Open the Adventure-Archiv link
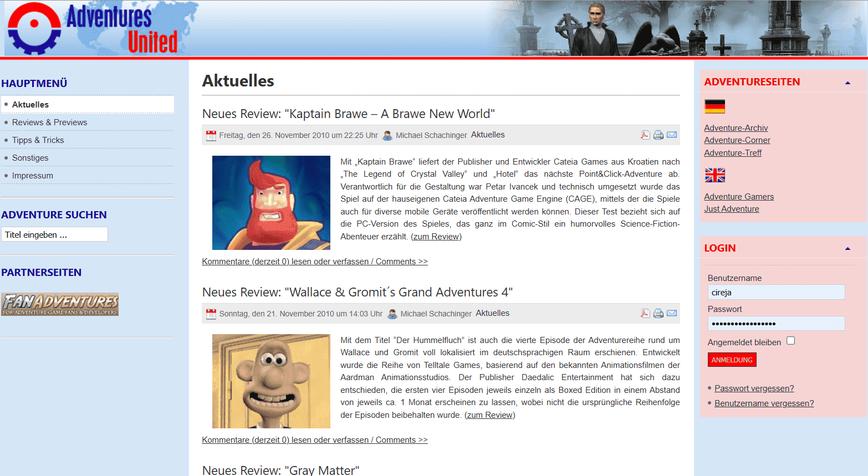This screenshot has height=476, width=868. coord(736,128)
